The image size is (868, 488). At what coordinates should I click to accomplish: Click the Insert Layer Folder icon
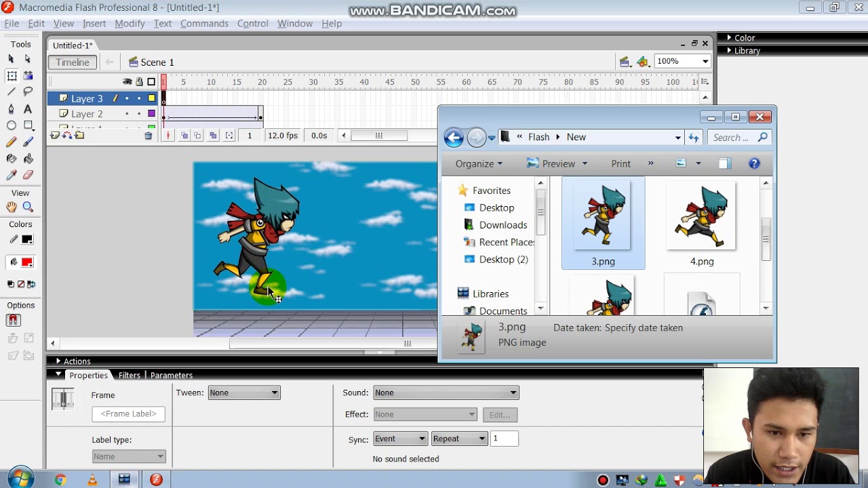point(79,136)
